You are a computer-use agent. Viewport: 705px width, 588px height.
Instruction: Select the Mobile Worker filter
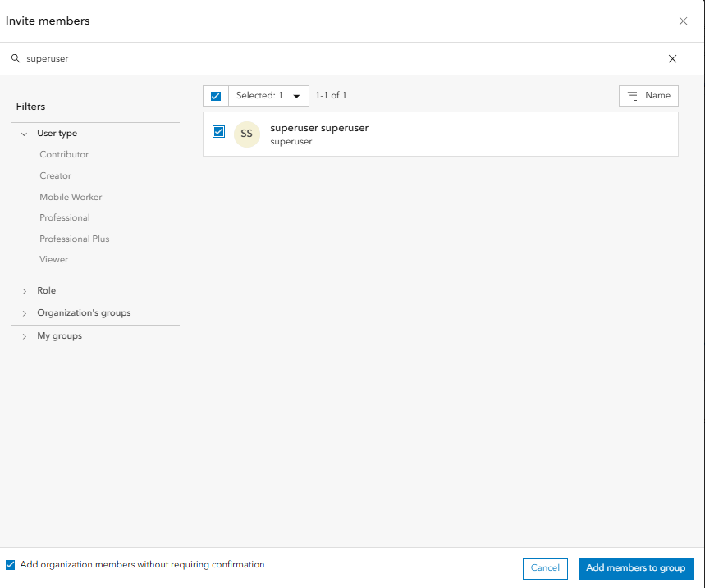(x=71, y=197)
